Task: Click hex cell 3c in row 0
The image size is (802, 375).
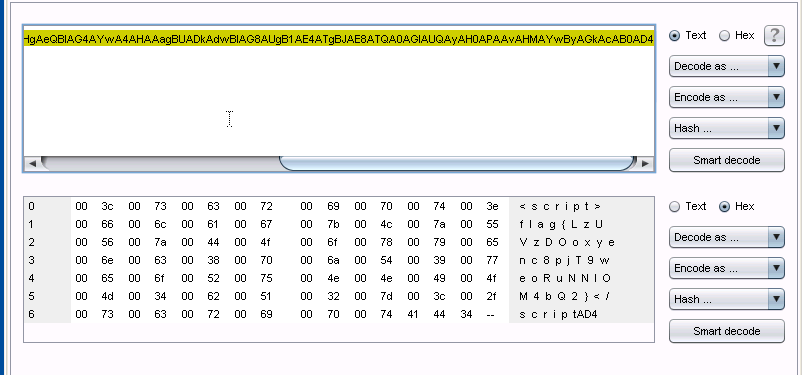Action: (x=107, y=207)
